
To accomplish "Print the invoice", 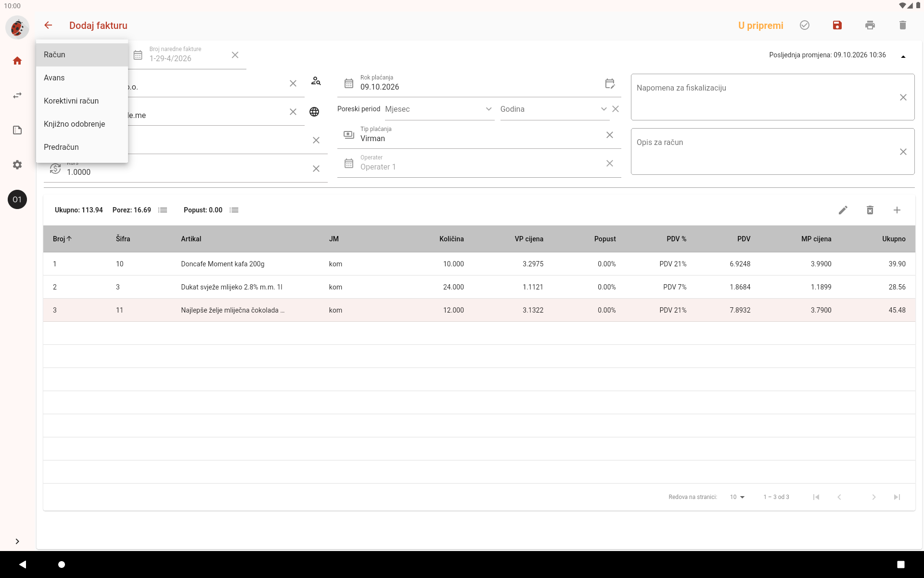I will (870, 25).
